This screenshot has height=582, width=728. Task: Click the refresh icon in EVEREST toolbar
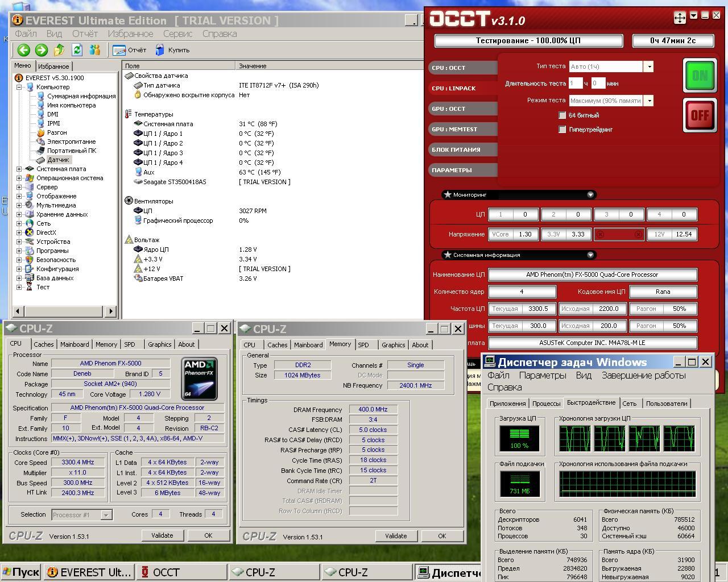[x=77, y=50]
